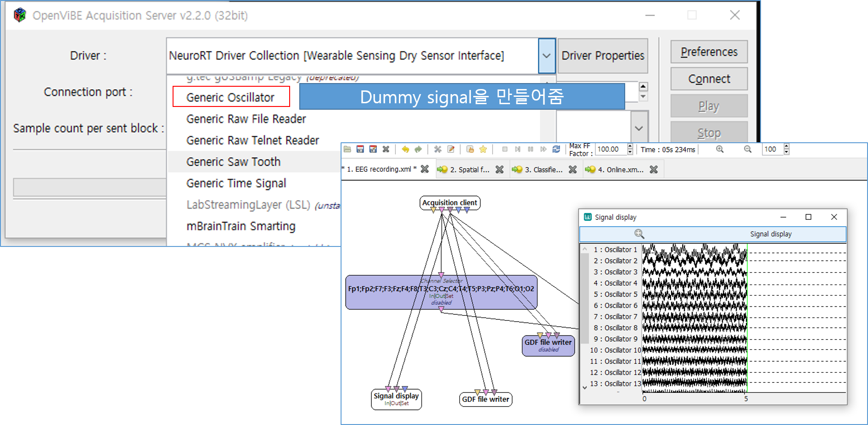Click channel label 7 : Oscillator 7
Image resolution: width=868 pixels, height=425 pixels.
(616, 317)
